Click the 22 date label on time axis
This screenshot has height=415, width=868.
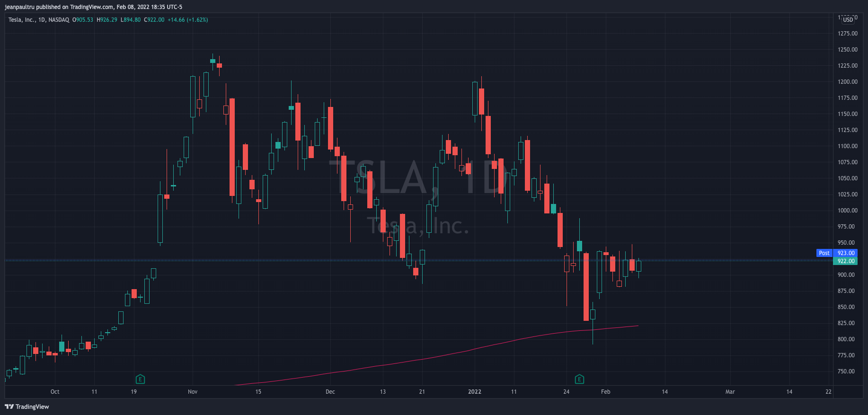(x=829, y=392)
